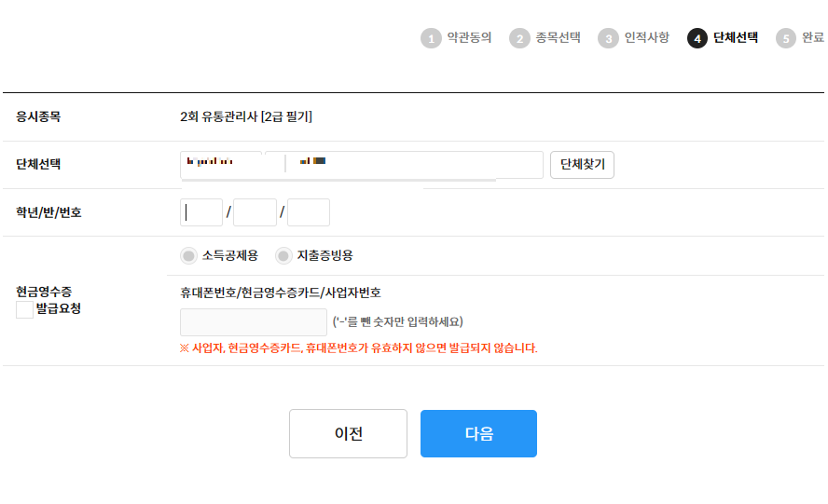
Task: Enable the 현금영수증 발급요청 checkbox
Action: tap(25, 310)
